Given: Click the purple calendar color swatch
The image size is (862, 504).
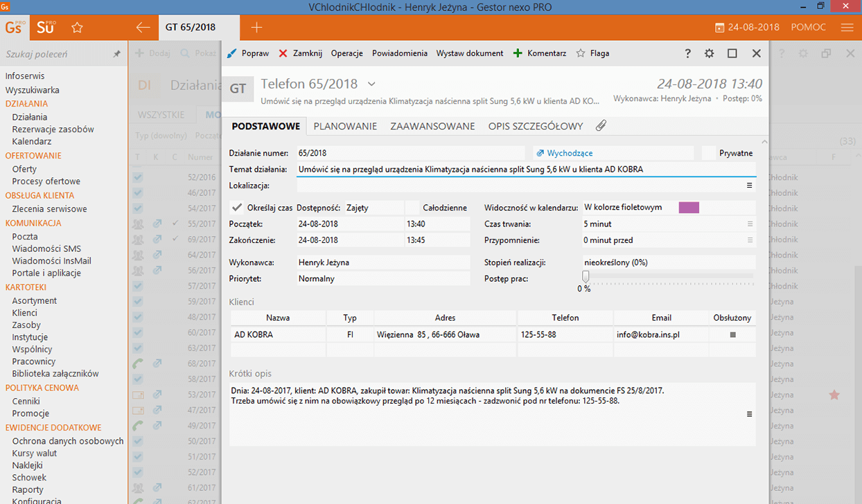Looking at the screenshot, I should click(x=689, y=207).
